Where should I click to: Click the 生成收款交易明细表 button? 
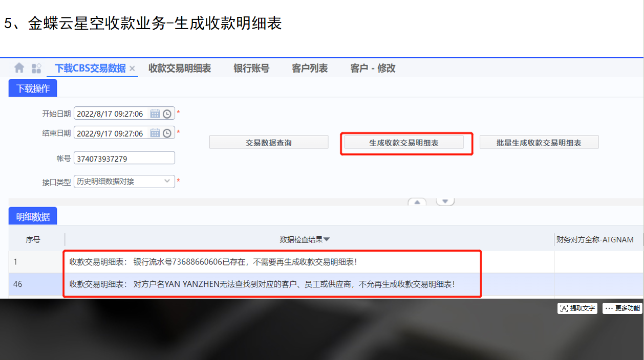pyautogui.click(x=404, y=143)
